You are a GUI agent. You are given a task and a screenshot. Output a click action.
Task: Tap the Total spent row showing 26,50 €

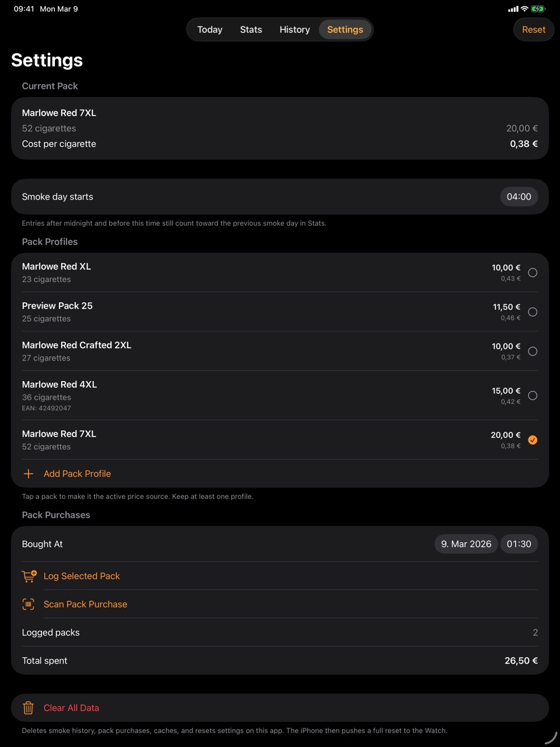click(x=280, y=660)
